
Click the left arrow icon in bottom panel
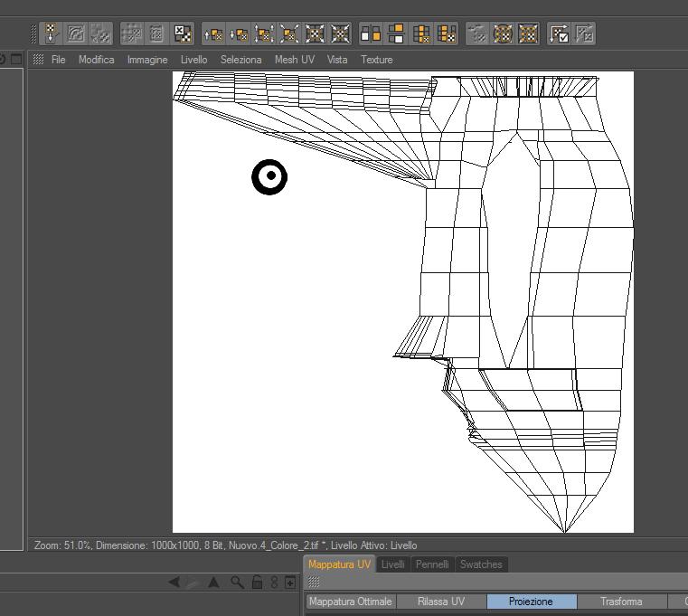tap(174, 583)
